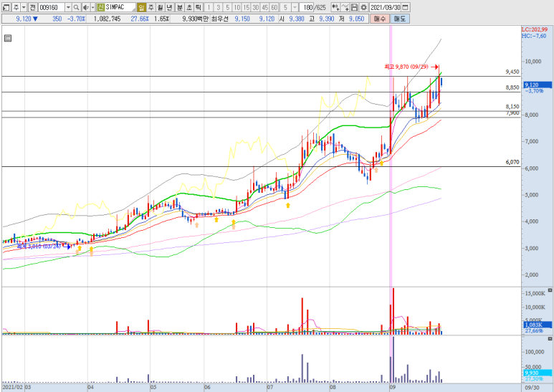Open the calendar date picker icon
The height and width of the screenshot is (392, 554).
pyautogui.click(x=406, y=7)
